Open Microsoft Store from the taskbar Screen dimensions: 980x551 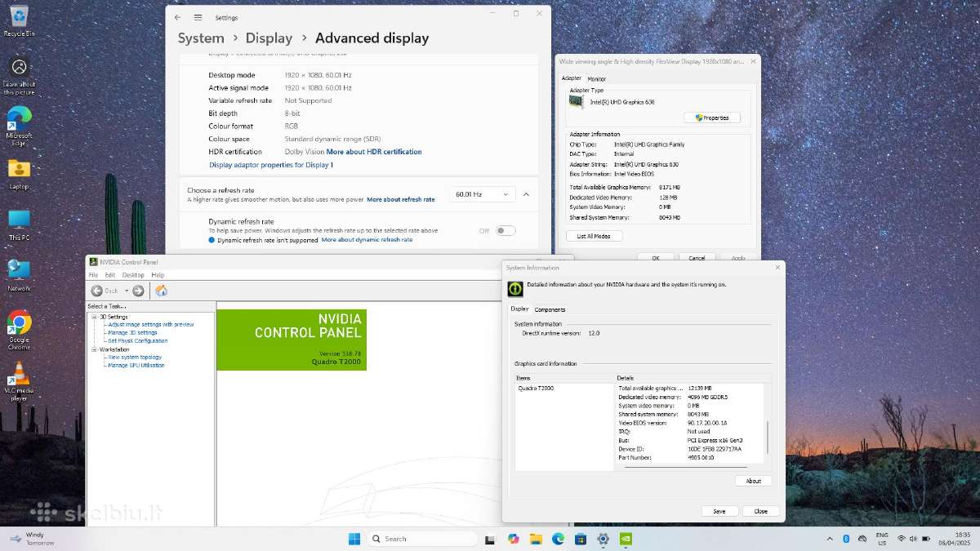(x=581, y=539)
